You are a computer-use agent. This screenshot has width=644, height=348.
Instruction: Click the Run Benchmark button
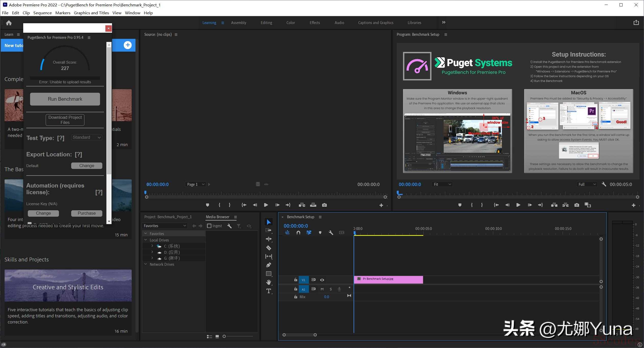(65, 99)
